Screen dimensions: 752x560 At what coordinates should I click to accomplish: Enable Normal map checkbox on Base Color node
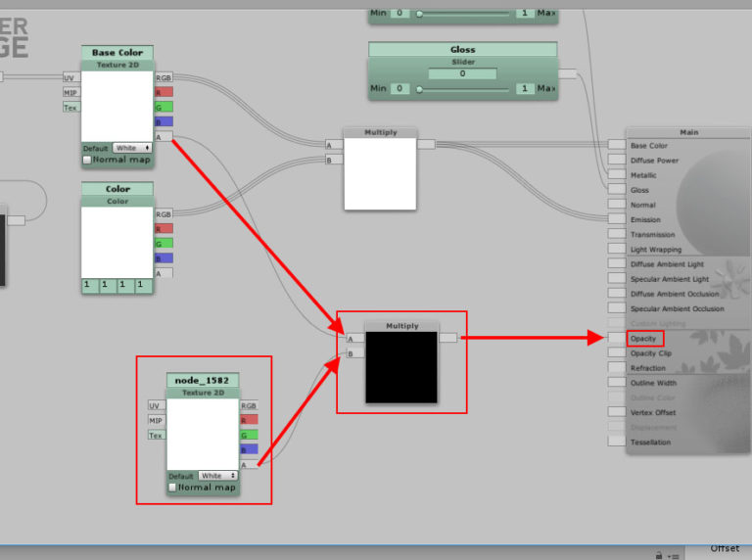pos(87,159)
